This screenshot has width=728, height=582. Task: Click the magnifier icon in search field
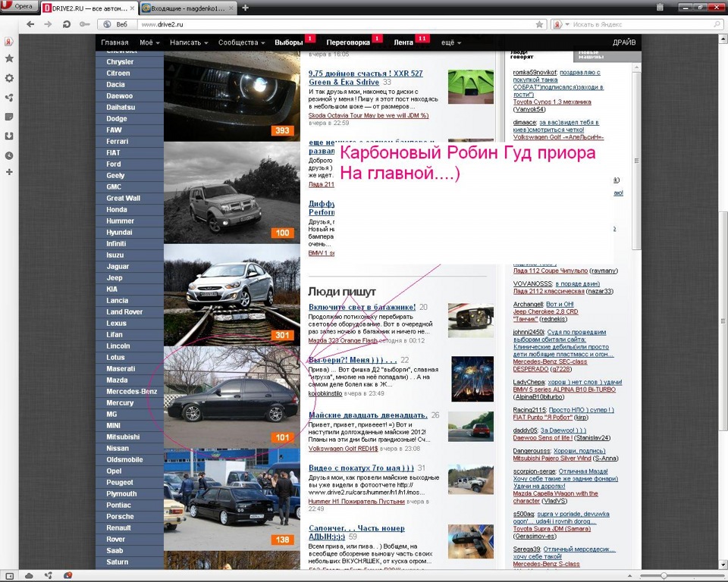point(718,24)
